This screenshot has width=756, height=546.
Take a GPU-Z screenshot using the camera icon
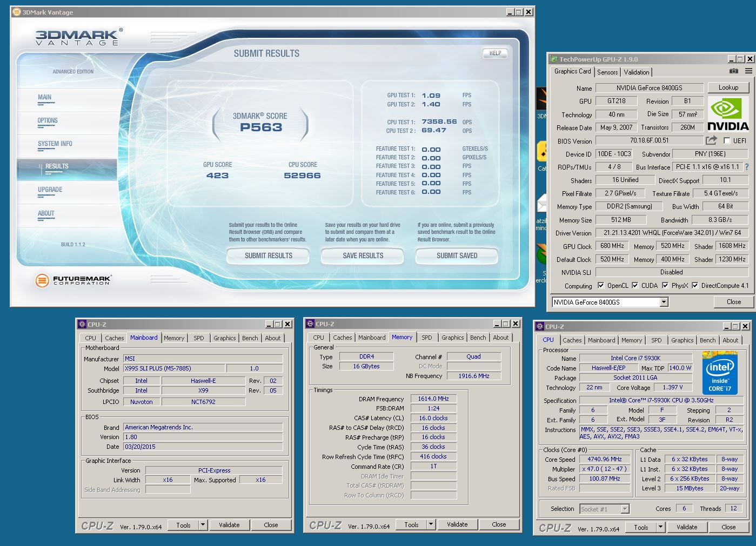(733, 71)
